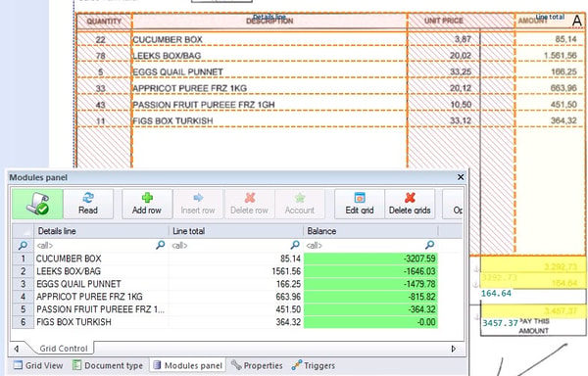Sort by Balance column header
Viewport: 588px width, 376px height.
[370, 231]
